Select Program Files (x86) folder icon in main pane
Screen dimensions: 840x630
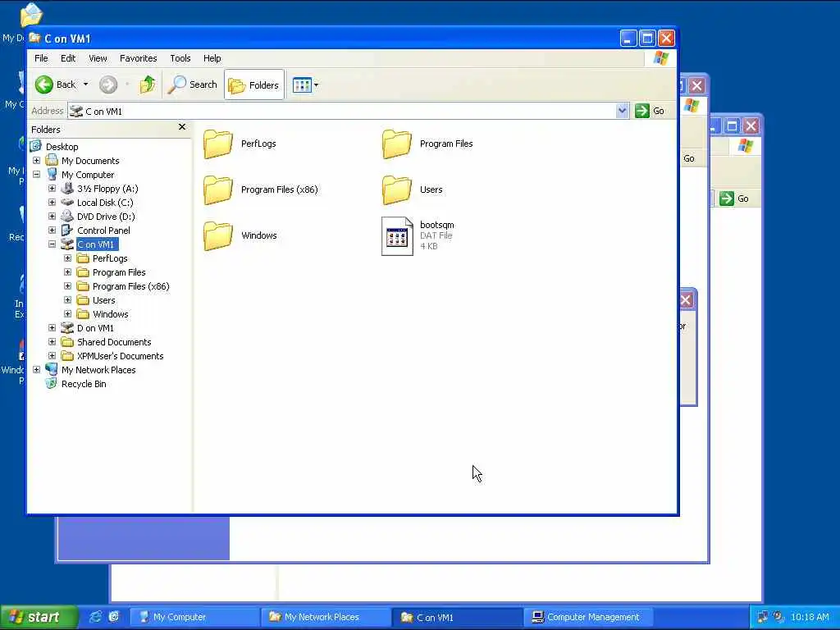click(x=217, y=189)
